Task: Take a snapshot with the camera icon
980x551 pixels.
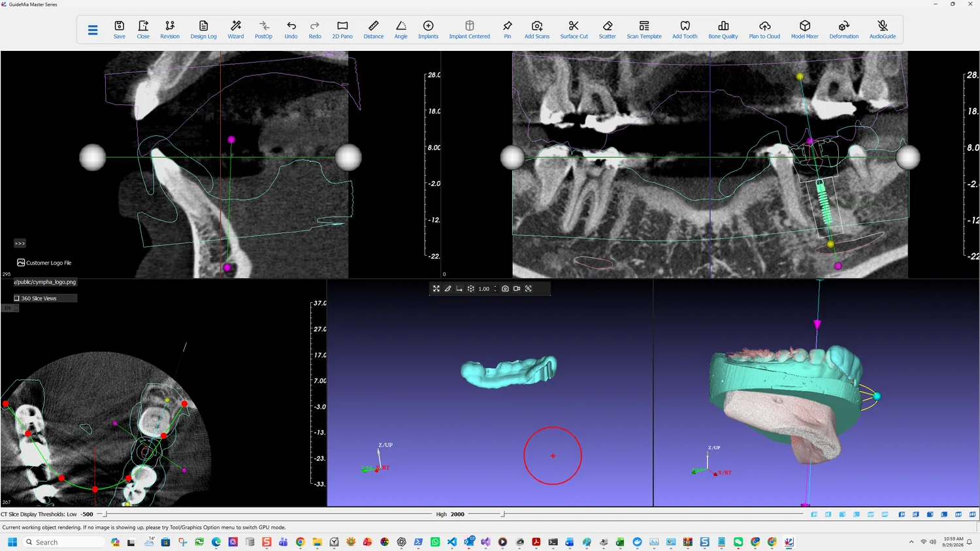Action: point(505,289)
